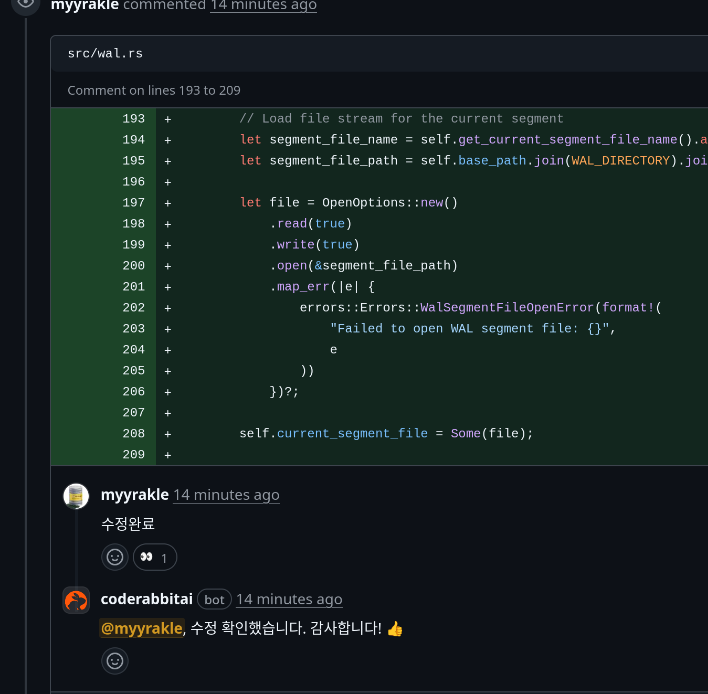This screenshot has height=694, width=708.
Task: Open the timestamp in the top commented header
Action: click(263, 5)
